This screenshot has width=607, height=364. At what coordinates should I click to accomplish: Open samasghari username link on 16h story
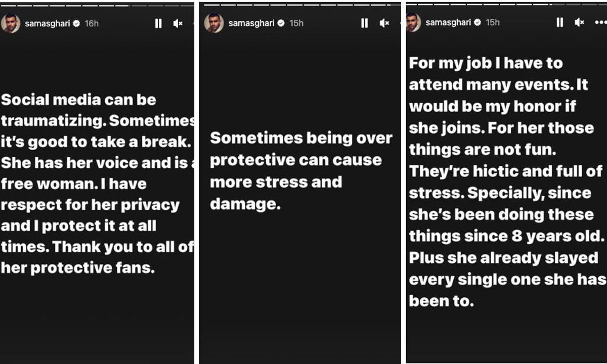pyautogui.click(x=48, y=23)
